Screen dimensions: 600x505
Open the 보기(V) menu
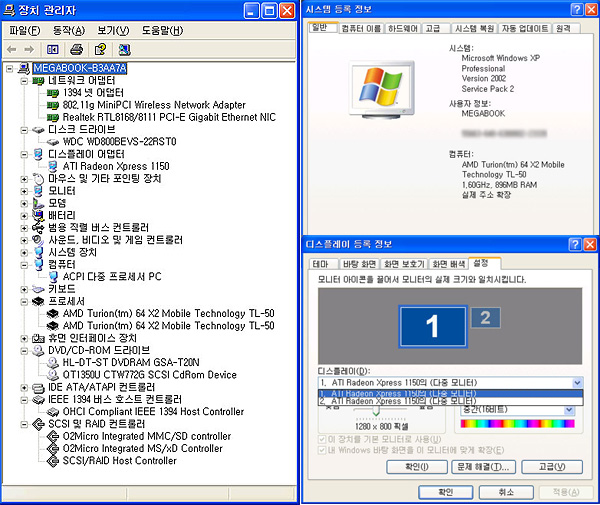click(x=113, y=30)
